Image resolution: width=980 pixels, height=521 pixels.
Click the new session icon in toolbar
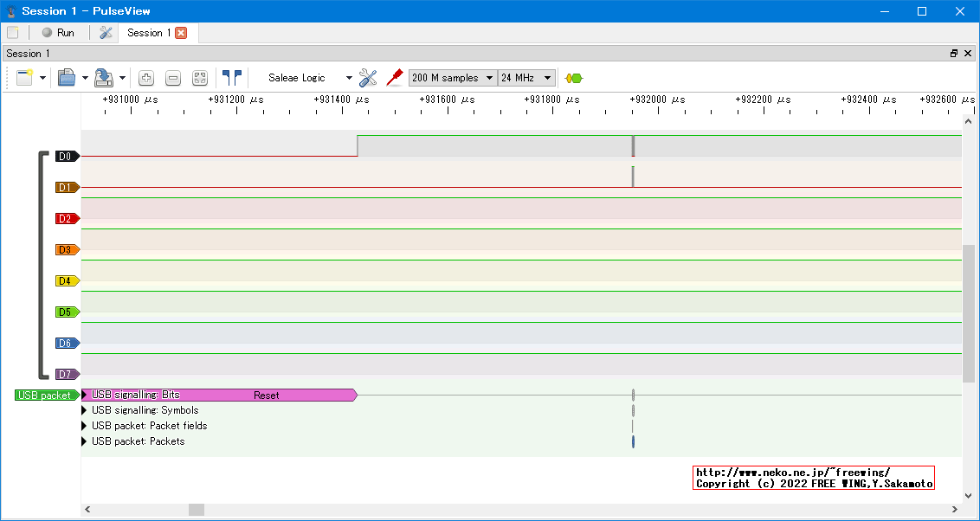pyautogui.click(x=23, y=78)
